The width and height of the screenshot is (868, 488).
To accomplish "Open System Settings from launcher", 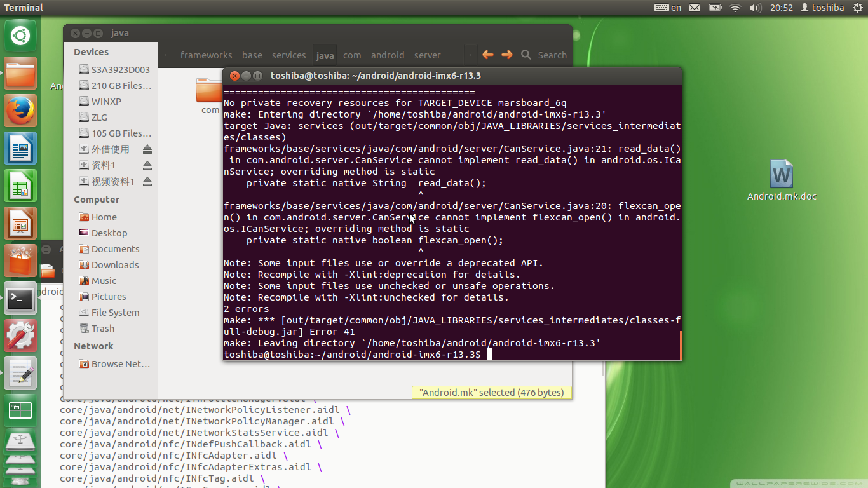I will click(20, 335).
